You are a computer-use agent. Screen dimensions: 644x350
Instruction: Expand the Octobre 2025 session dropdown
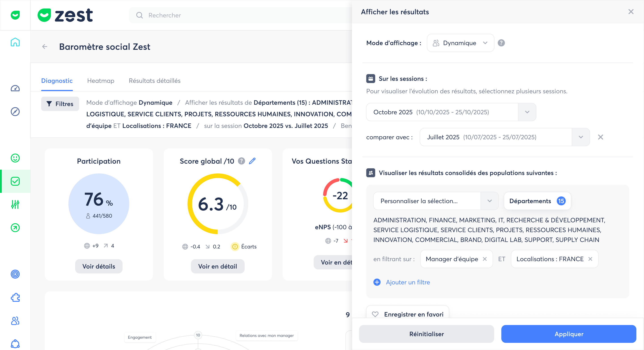[527, 112]
